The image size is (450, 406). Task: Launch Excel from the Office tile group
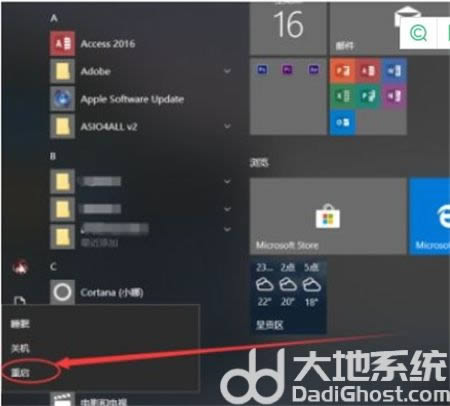point(342,96)
